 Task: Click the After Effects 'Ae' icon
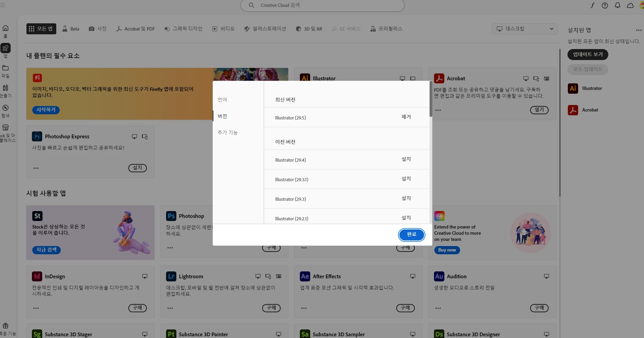point(305,276)
